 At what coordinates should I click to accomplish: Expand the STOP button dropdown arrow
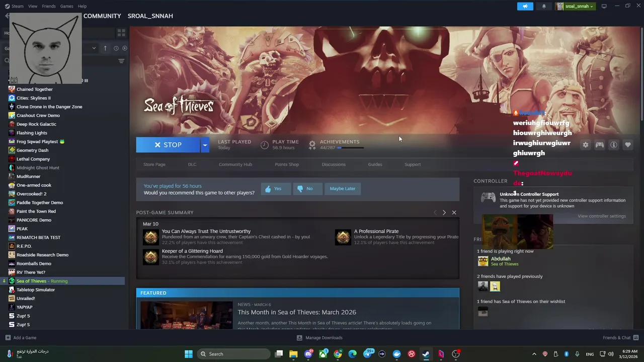tap(204, 145)
